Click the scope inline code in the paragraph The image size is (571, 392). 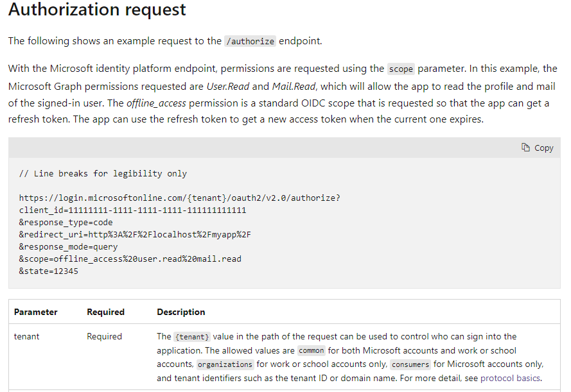point(401,69)
